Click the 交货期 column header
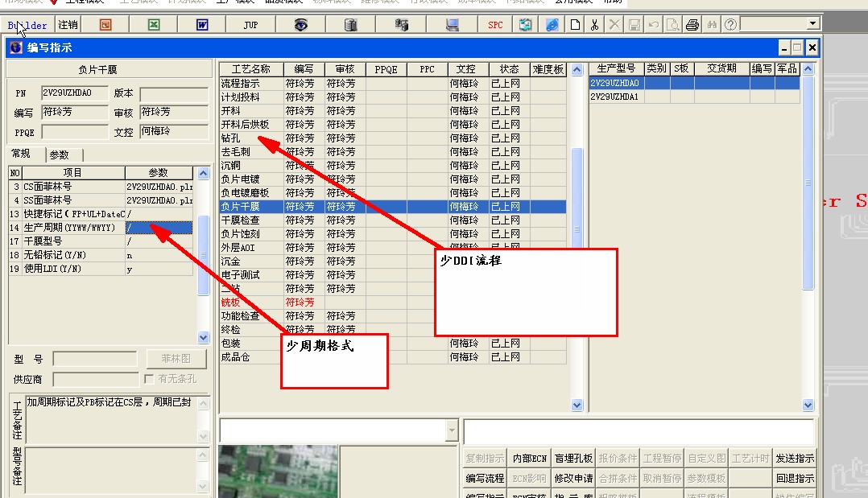868x498 pixels. [721, 68]
